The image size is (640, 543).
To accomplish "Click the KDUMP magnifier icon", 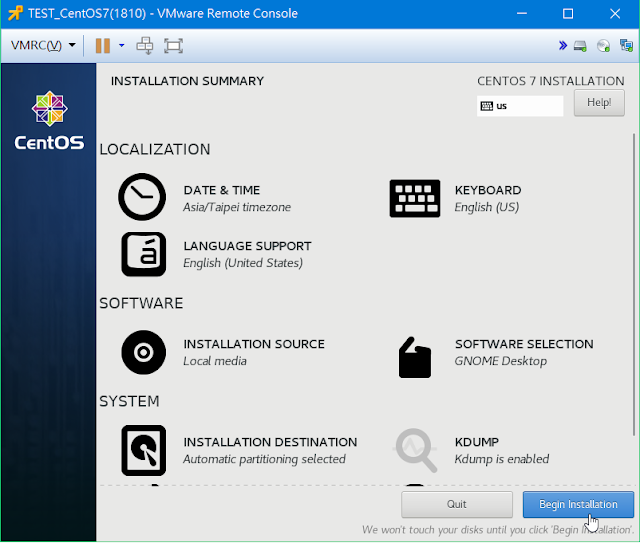I will [x=416, y=450].
